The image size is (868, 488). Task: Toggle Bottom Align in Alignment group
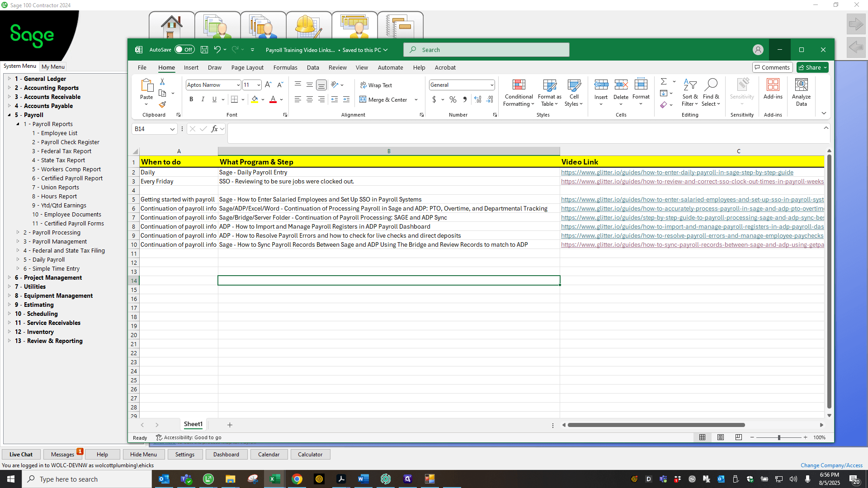[x=321, y=85]
